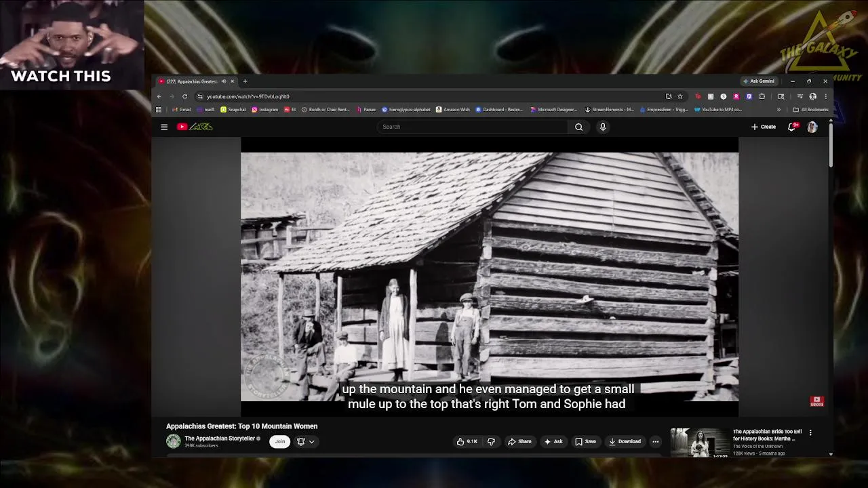
Task: Open the Extensions puzzle icon
Action: (x=762, y=96)
